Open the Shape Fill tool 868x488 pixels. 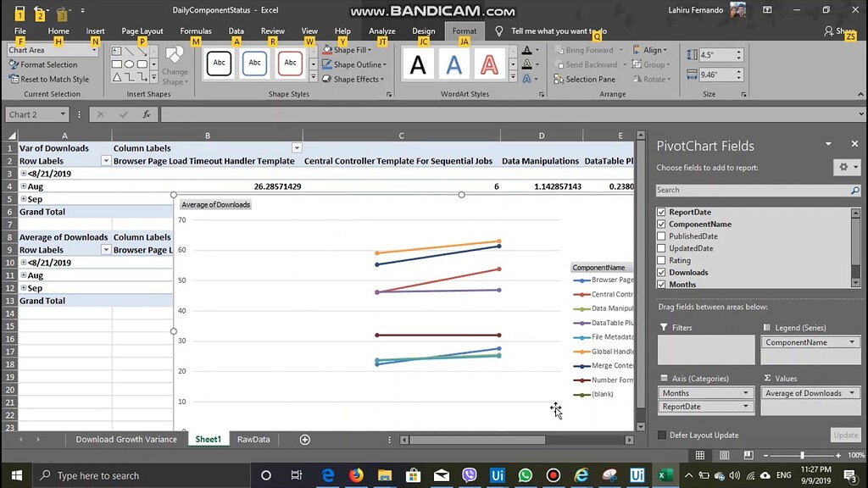[x=348, y=49]
